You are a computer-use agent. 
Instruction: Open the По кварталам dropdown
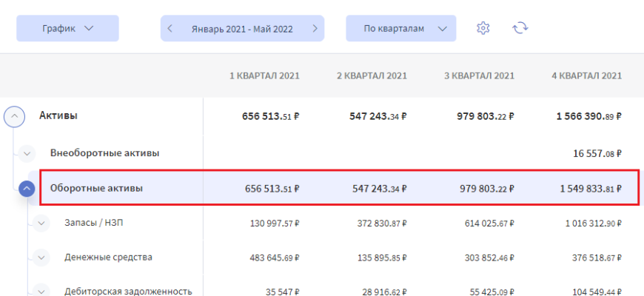(x=400, y=29)
